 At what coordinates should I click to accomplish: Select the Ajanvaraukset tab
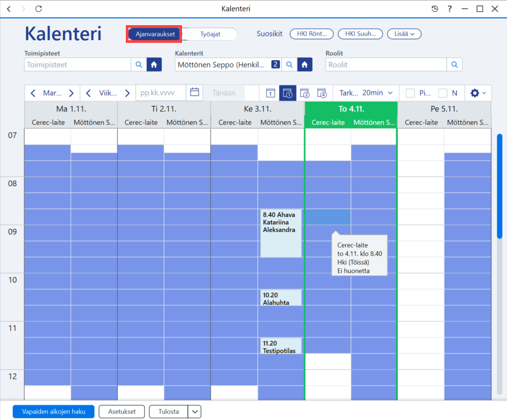pos(155,34)
